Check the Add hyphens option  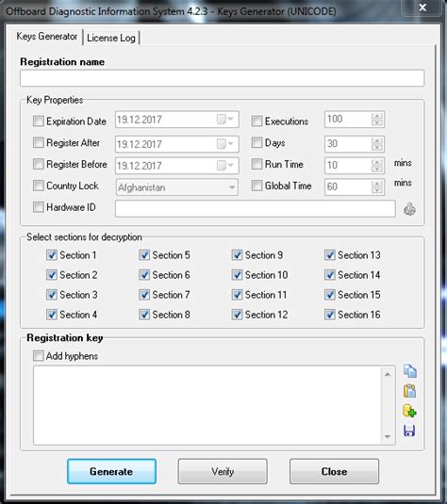39,355
